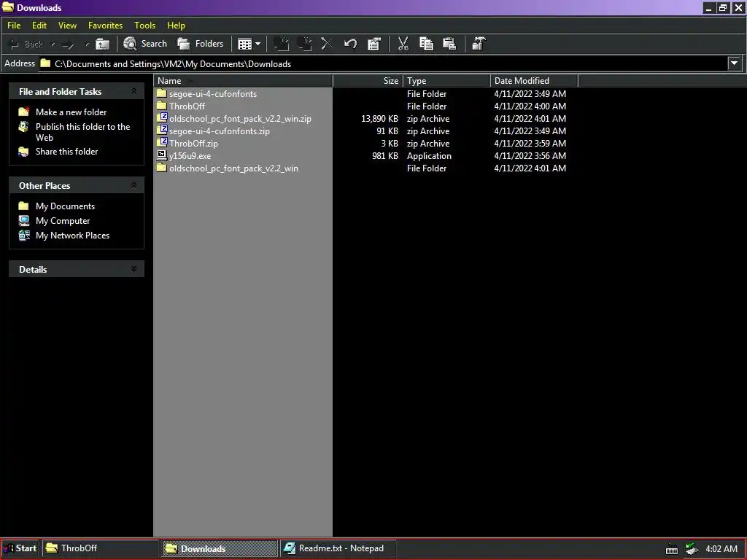Click the Forward arrow button
The height and width of the screenshot is (560, 747).
tap(69, 44)
